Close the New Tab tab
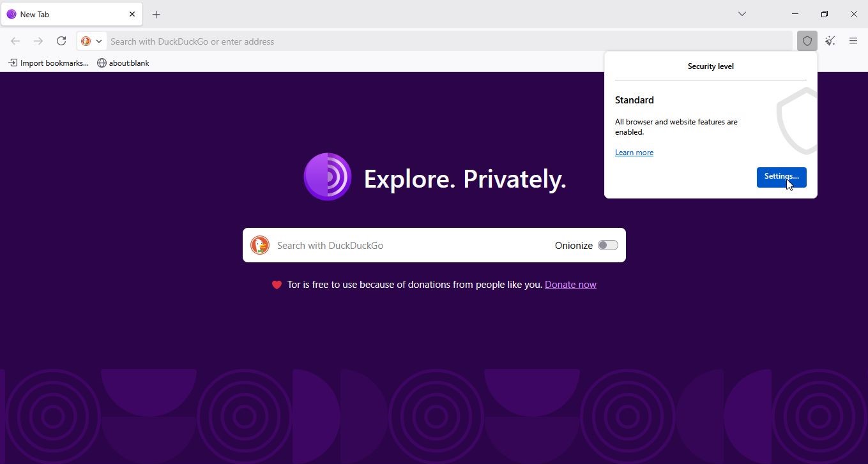Screen dimensions: 868x464 pyautogui.click(x=132, y=14)
